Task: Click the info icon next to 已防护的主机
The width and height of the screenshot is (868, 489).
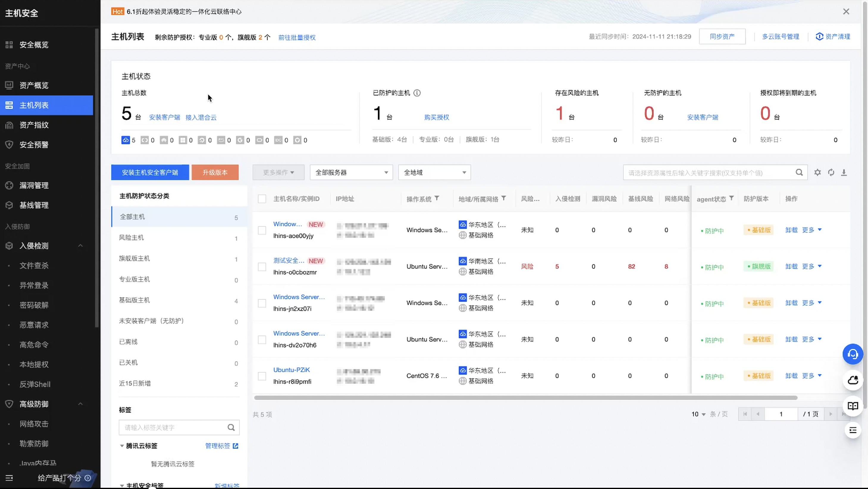Action: [x=417, y=93]
